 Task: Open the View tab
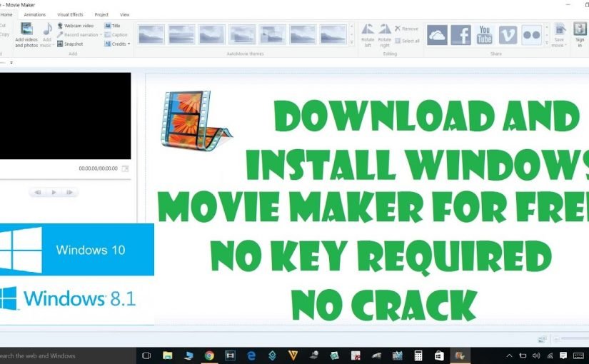pyautogui.click(x=124, y=15)
